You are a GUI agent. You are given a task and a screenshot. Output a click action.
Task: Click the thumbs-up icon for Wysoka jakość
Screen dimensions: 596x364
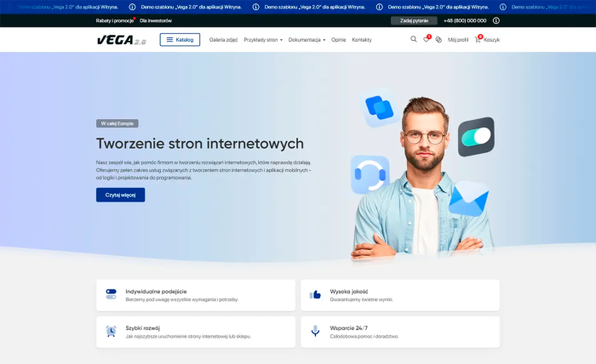tap(316, 294)
